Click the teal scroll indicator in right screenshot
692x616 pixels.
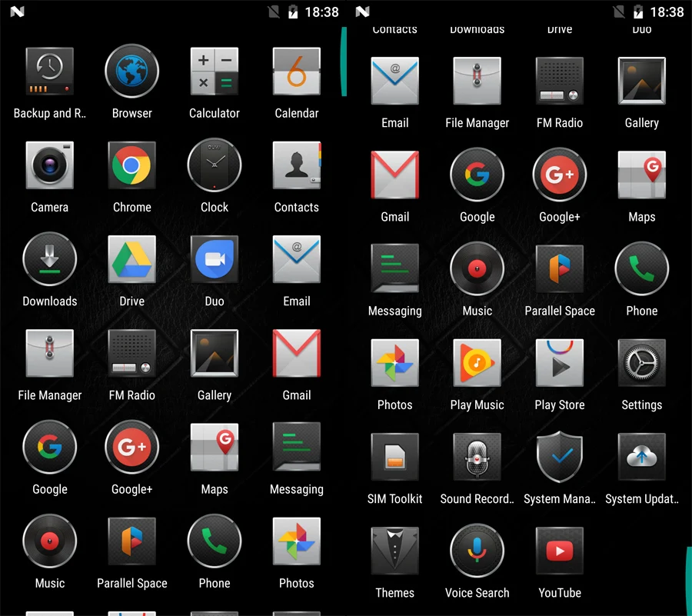tap(689, 581)
